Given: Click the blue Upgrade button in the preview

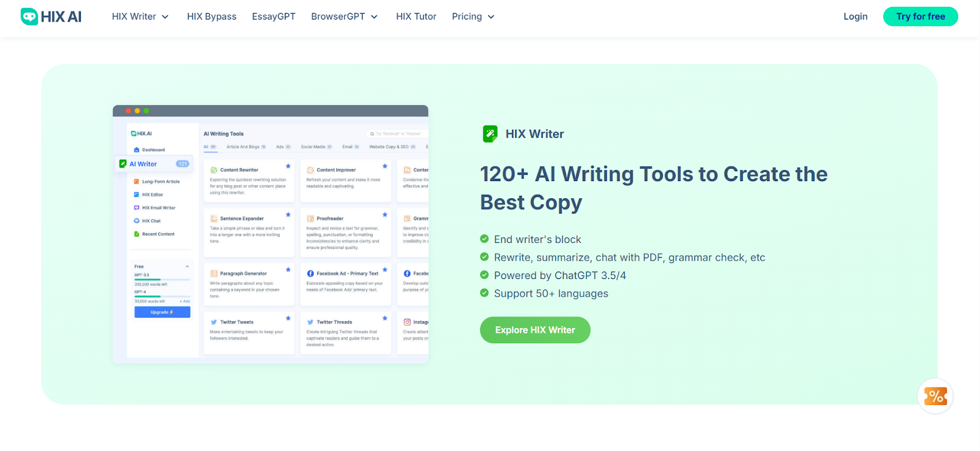Looking at the screenshot, I should click(x=162, y=312).
